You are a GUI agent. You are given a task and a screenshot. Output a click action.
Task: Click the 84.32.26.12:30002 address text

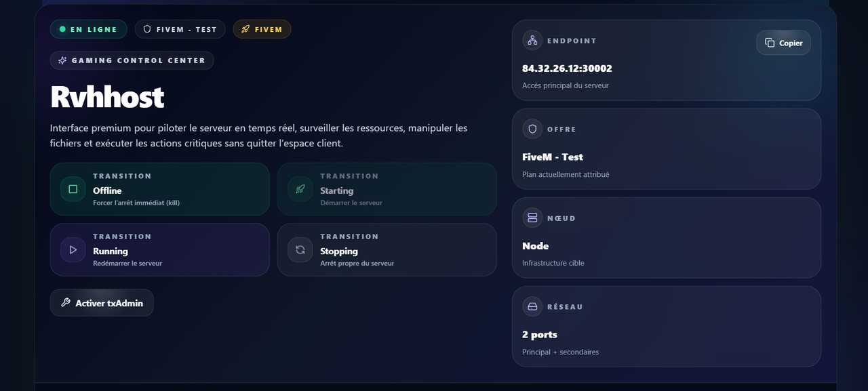pos(567,68)
